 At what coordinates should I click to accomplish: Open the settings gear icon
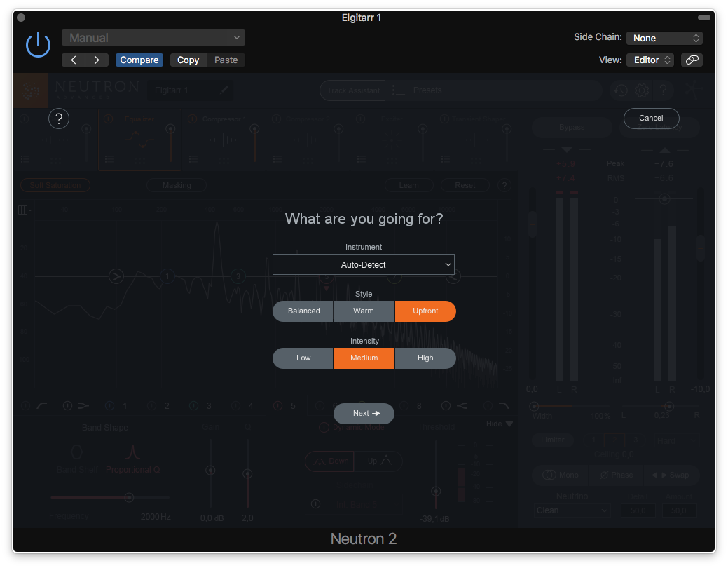(642, 90)
